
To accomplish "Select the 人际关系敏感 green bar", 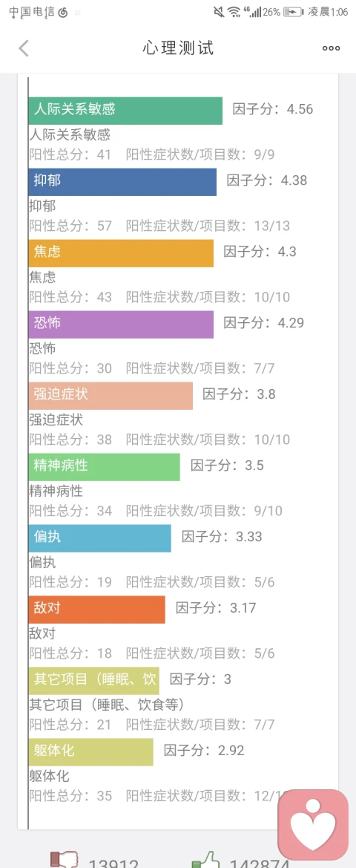I will tap(125, 111).
